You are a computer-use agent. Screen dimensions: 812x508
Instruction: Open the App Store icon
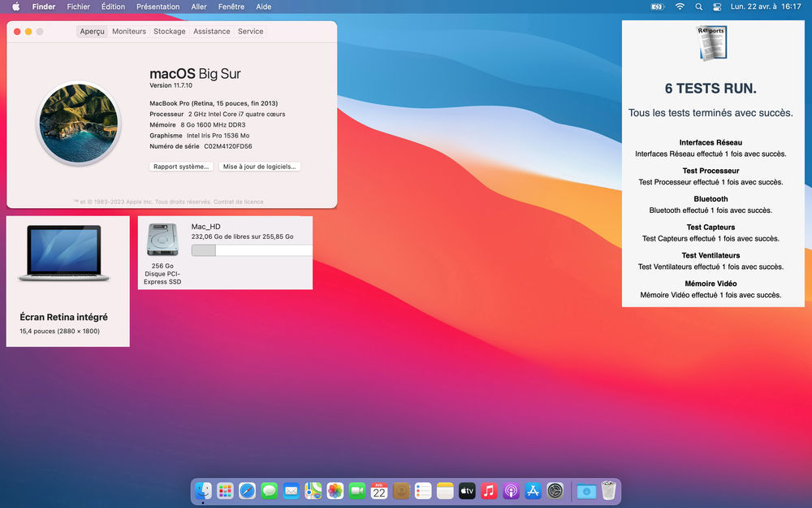pos(533,491)
